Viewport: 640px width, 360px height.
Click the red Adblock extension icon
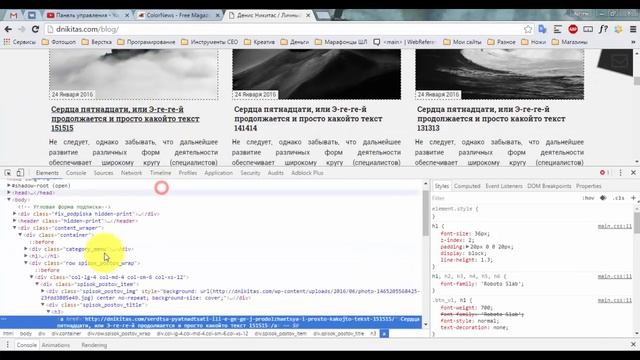coord(573,29)
